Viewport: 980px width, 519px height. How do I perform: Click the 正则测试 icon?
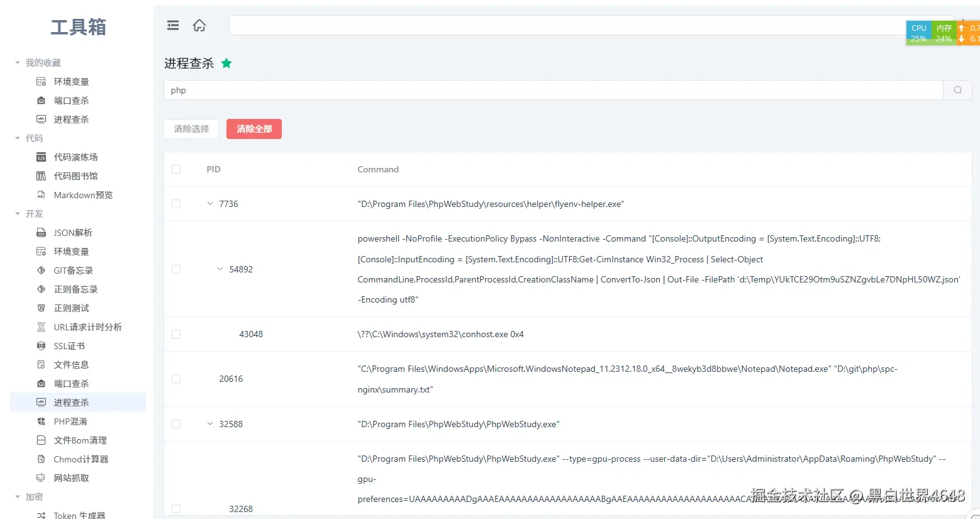click(41, 308)
